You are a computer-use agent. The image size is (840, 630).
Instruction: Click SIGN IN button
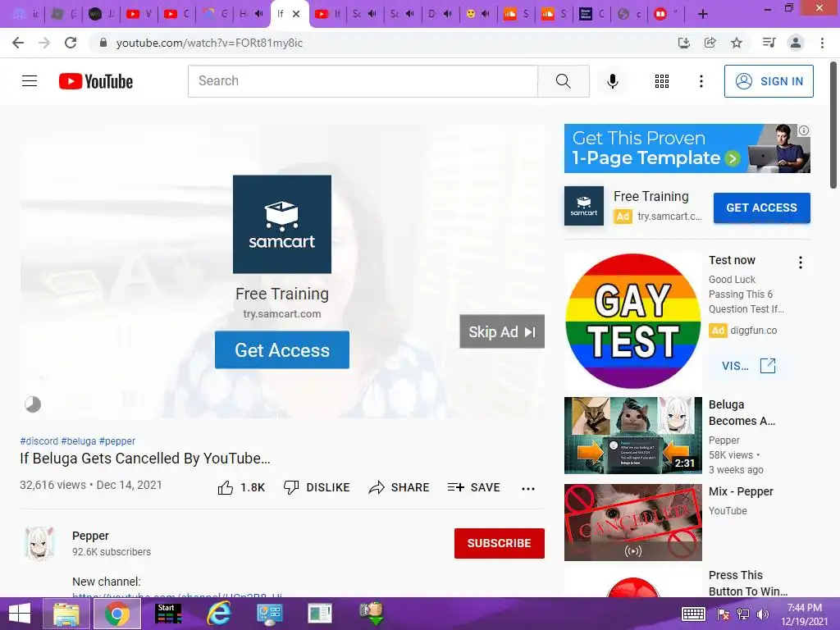(769, 81)
